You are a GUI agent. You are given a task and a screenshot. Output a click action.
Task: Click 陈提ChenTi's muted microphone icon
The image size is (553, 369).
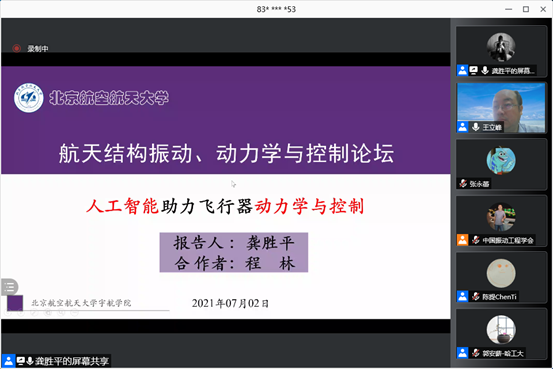click(x=476, y=296)
